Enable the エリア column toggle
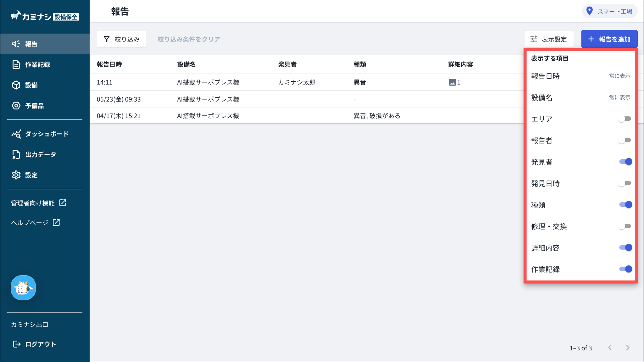The width and height of the screenshot is (644, 362). tap(625, 119)
